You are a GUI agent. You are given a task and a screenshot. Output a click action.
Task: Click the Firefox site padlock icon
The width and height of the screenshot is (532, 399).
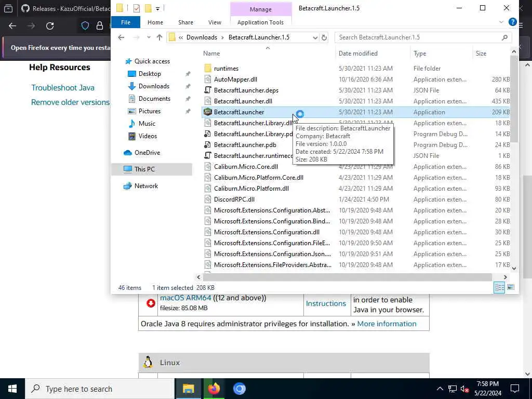99,26
